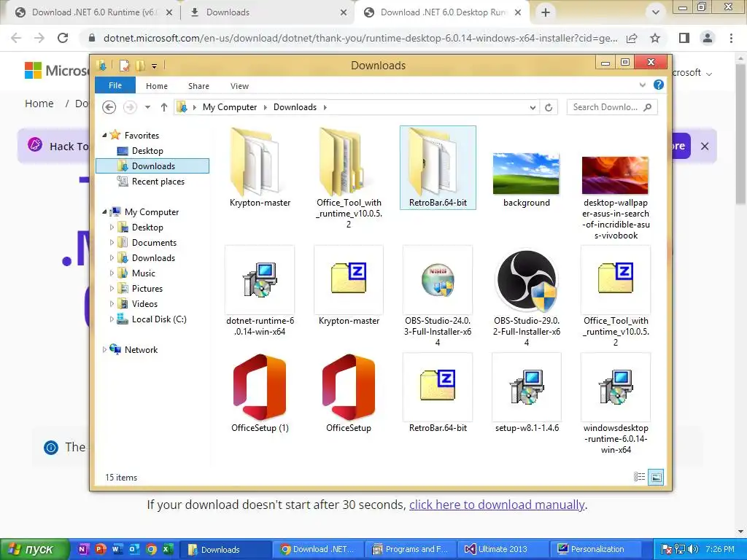
Task: Select the setup-w8.1-1.4.6 installer
Action: (x=527, y=393)
